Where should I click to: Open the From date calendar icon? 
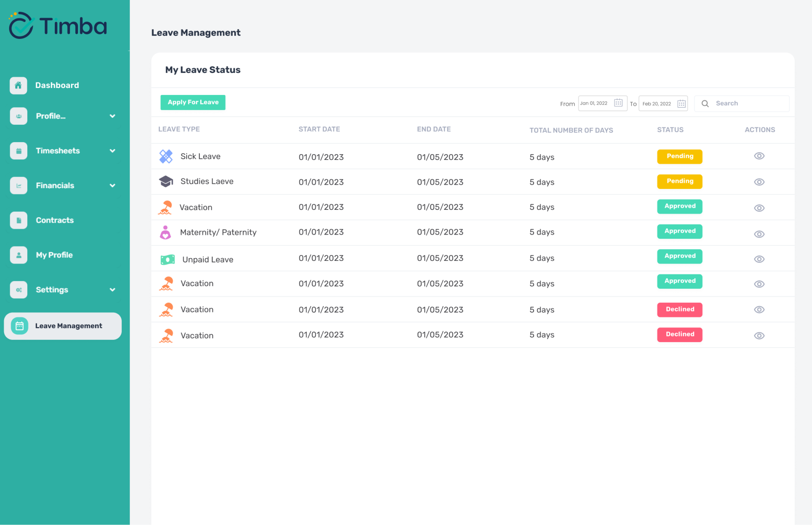tap(618, 103)
